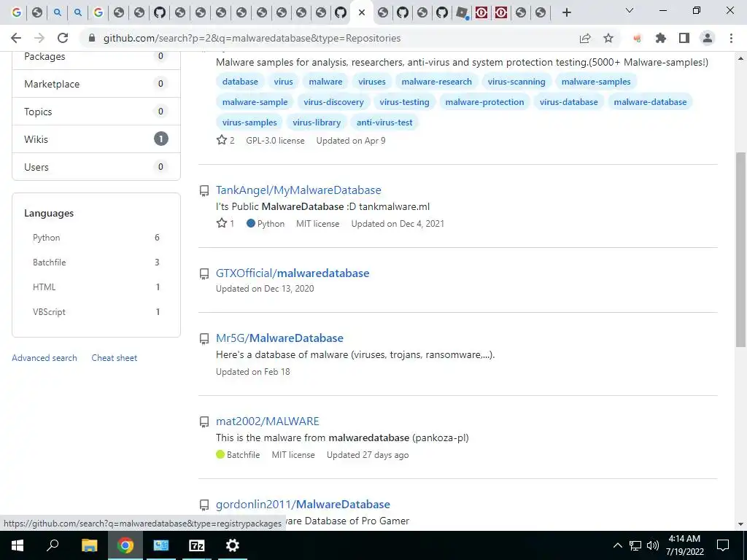747x560 pixels.
Task: Click the network tray icon
Action: [635, 545]
